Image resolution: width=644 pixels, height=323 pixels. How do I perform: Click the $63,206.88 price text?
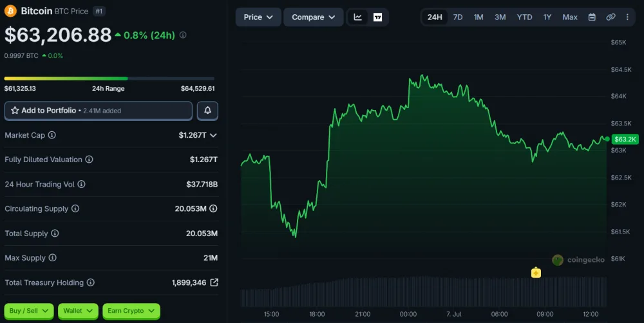point(58,35)
